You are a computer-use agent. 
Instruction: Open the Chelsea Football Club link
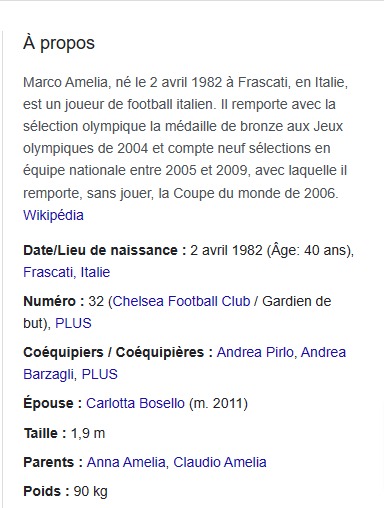[181, 301]
